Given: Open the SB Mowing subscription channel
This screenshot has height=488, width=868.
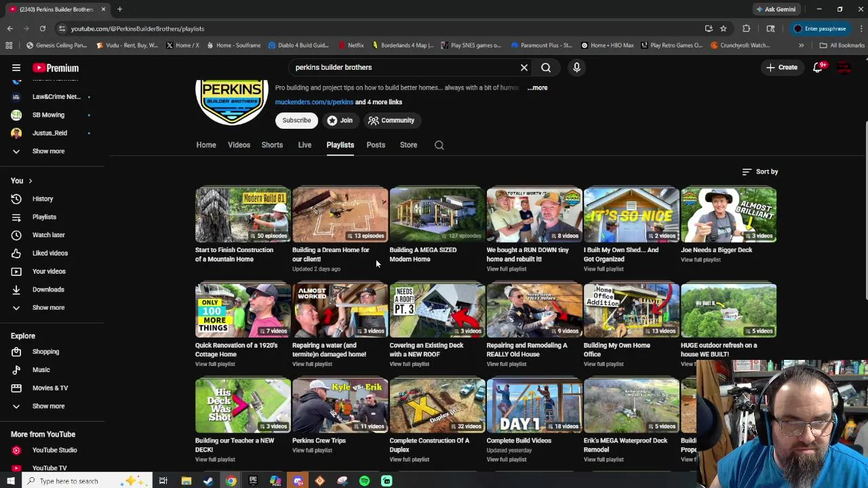Looking at the screenshot, I should [48, 115].
